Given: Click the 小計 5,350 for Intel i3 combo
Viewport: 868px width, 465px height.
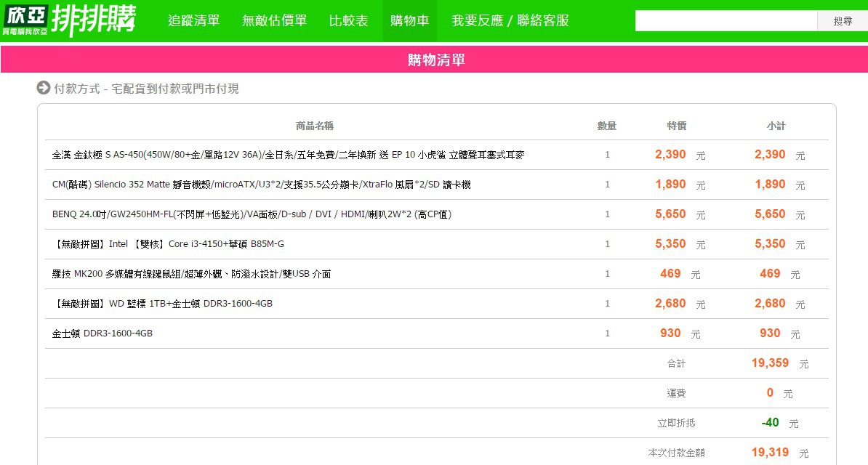Looking at the screenshot, I should [x=770, y=244].
